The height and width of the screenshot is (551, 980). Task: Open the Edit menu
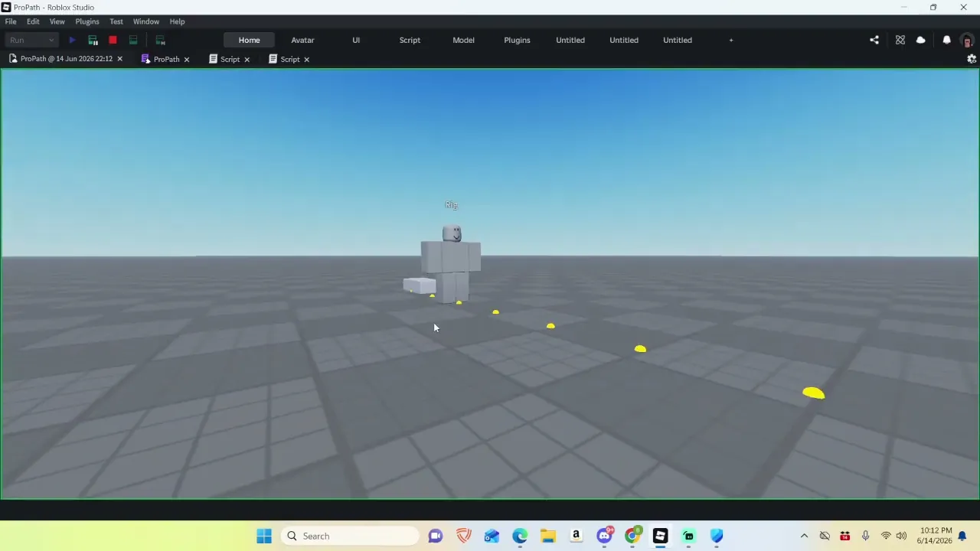[33, 21]
